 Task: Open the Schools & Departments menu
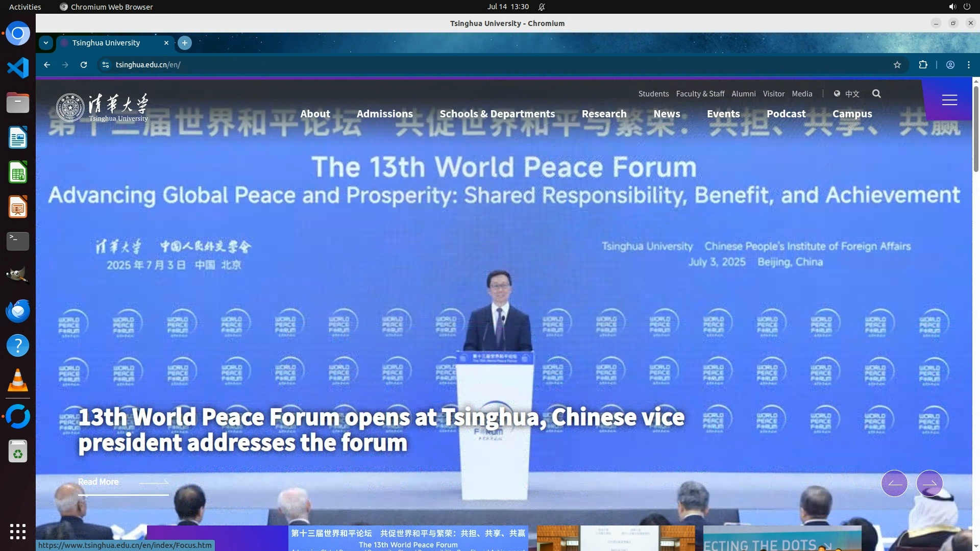click(497, 114)
